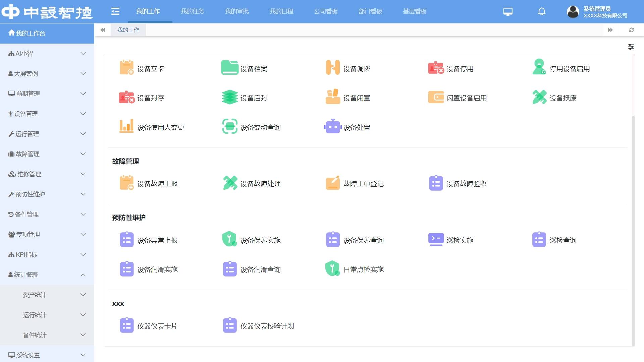Open the 设备立卡 calendar icon
This screenshot has width=644, height=362.
(x=126, y=67)
